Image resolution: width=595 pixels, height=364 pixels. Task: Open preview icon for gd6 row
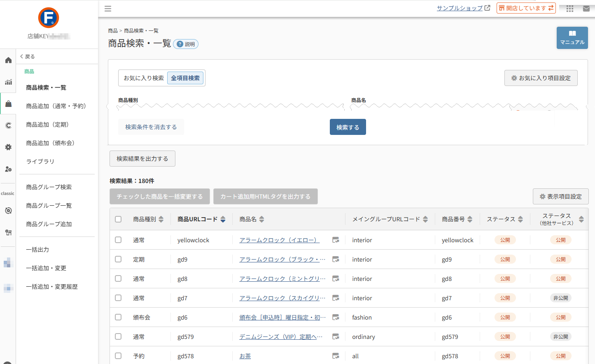click(336, 317)
